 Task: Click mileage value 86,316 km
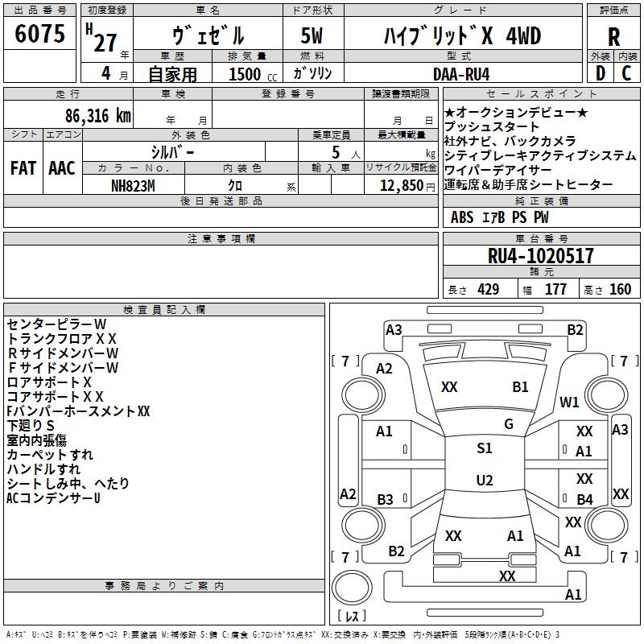click(x=98, y=116)
